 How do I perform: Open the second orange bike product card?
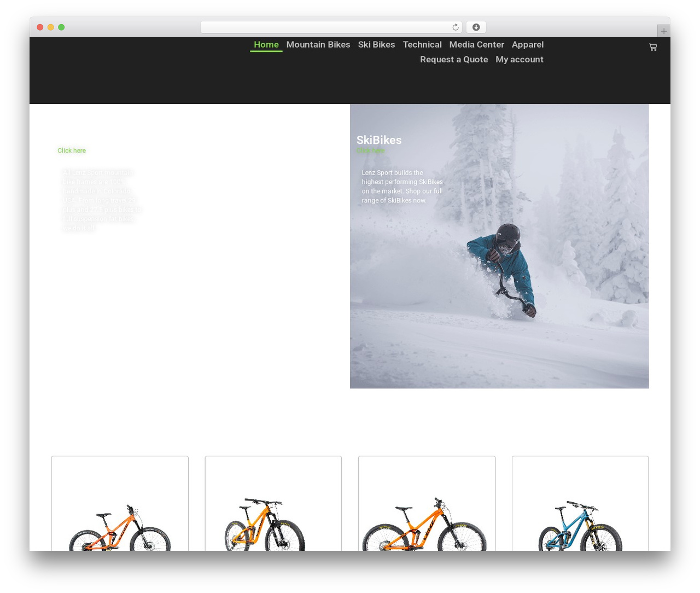coord(273,503)
